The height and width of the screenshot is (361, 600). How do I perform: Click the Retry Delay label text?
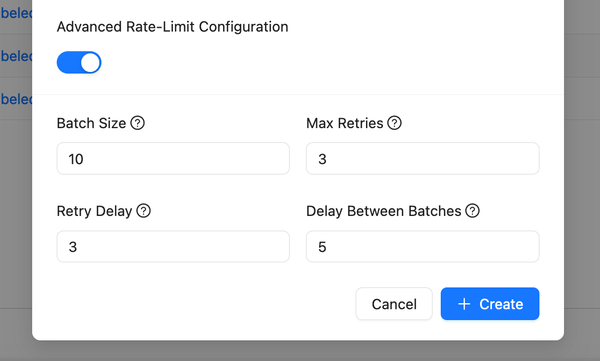point(94,211)
